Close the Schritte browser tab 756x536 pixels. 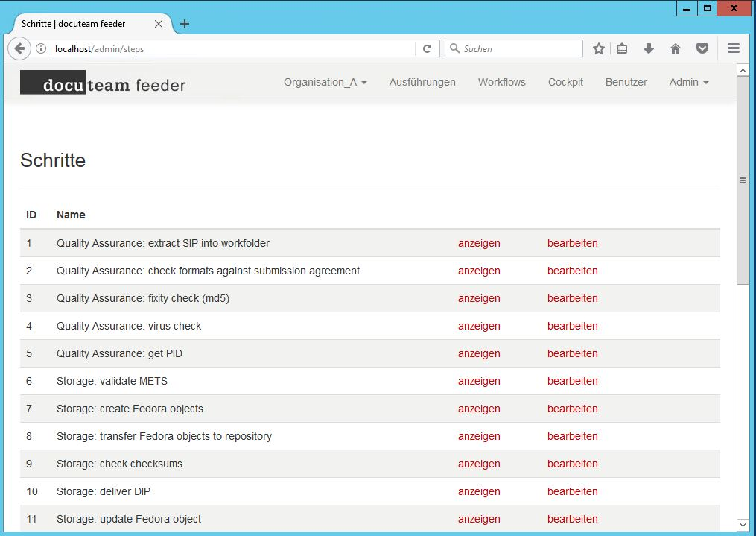coord(159,24)
